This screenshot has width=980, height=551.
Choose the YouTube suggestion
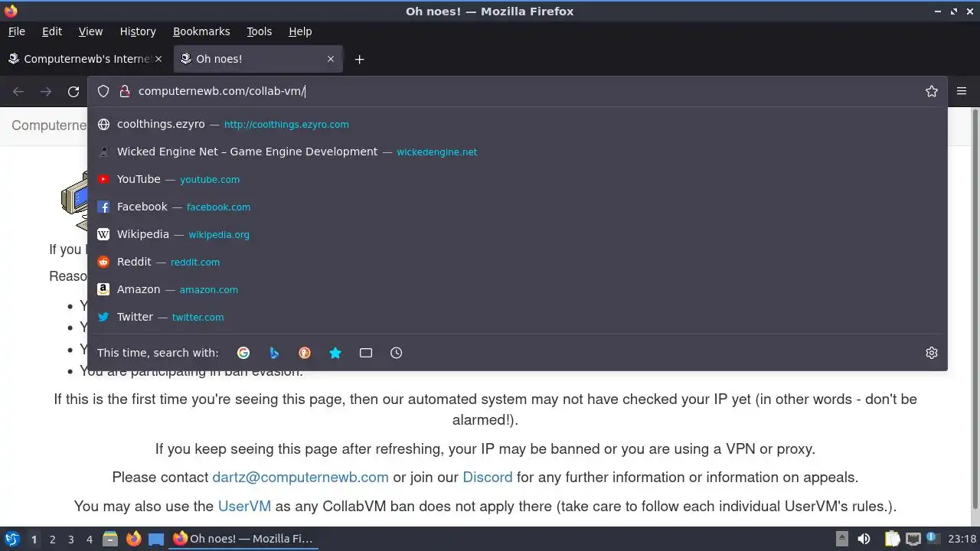point(517,179)
